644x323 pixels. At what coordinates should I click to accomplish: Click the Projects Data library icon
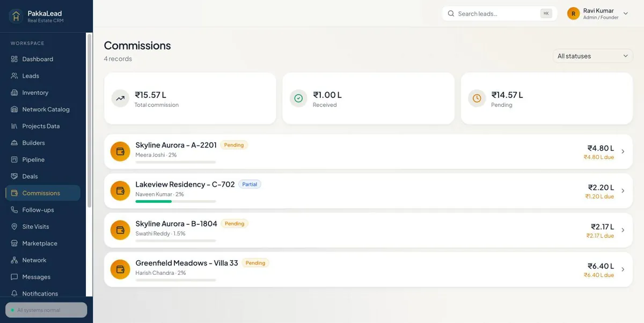coord(14,126)
